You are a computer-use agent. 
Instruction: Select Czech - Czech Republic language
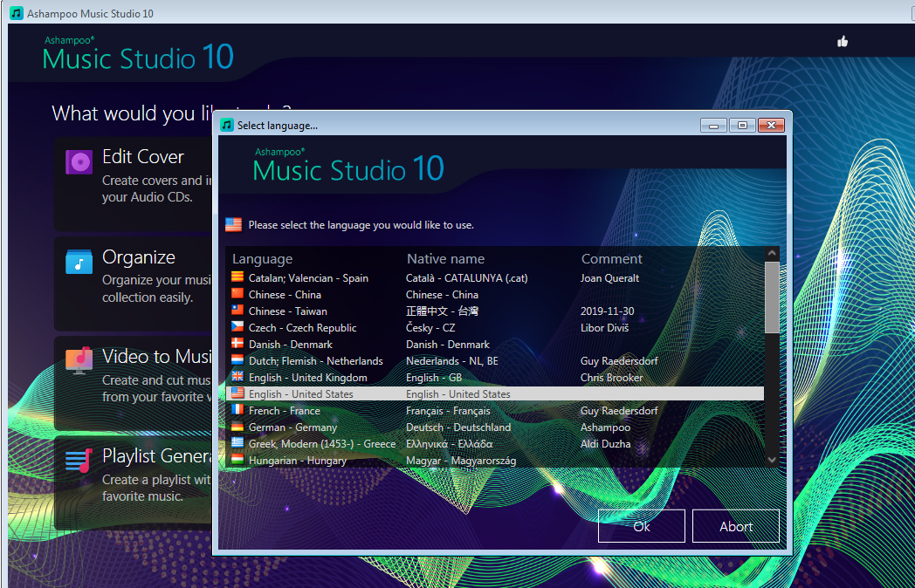tap(495, 328)
